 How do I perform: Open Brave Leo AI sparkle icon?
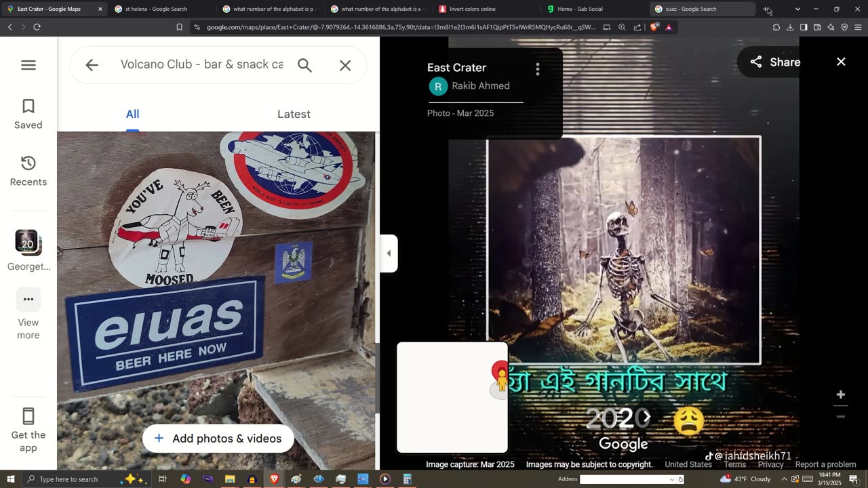point(831,27)
